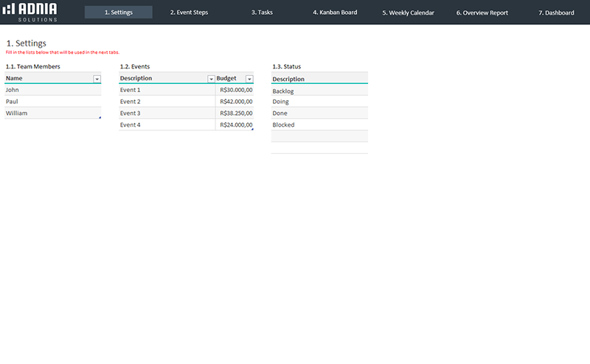The width and height of the screenshot is (590, 364).
Task: Go to the Kanban Board tab
Action: (334, 13)
